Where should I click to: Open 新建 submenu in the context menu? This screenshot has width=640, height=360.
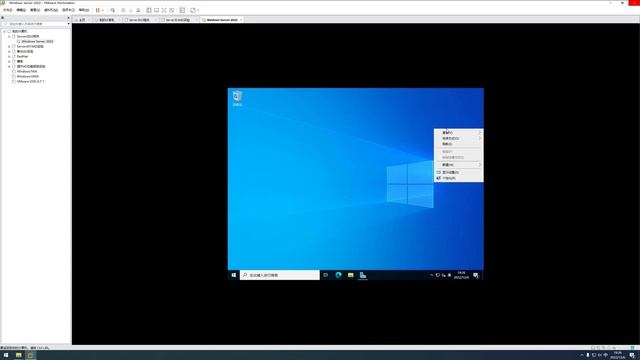[x=459, y=165]
